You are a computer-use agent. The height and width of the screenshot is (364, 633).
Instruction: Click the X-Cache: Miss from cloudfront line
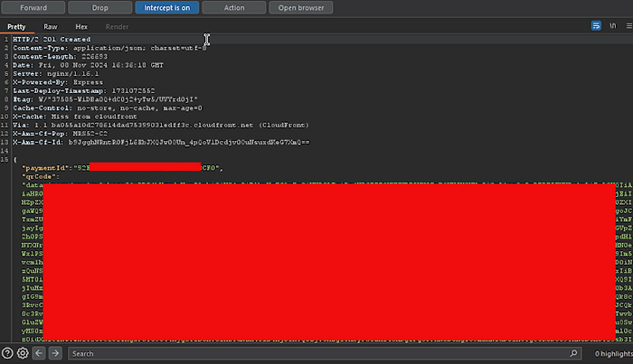coord(75,117)
